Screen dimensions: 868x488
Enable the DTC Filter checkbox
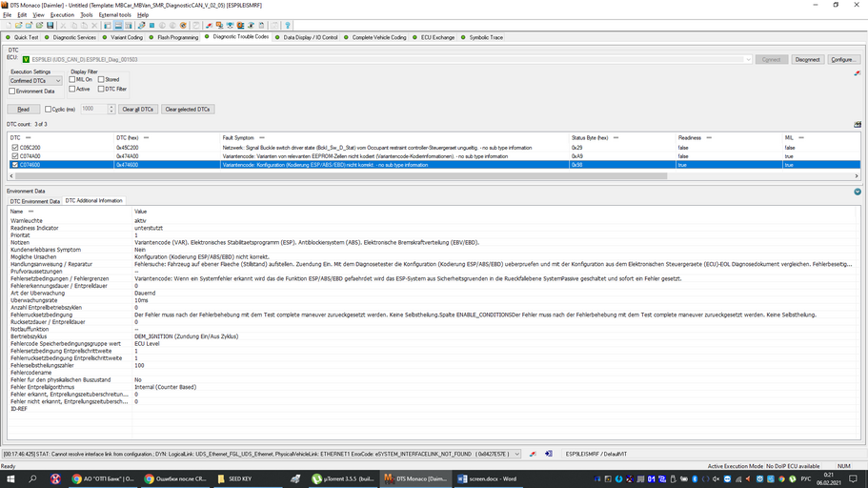(101, 89)
